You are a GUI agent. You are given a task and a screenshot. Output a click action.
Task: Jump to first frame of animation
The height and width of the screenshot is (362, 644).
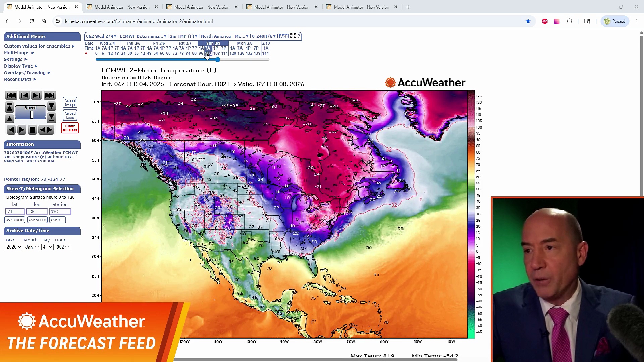pyautogui.click(x=11, y=96)
